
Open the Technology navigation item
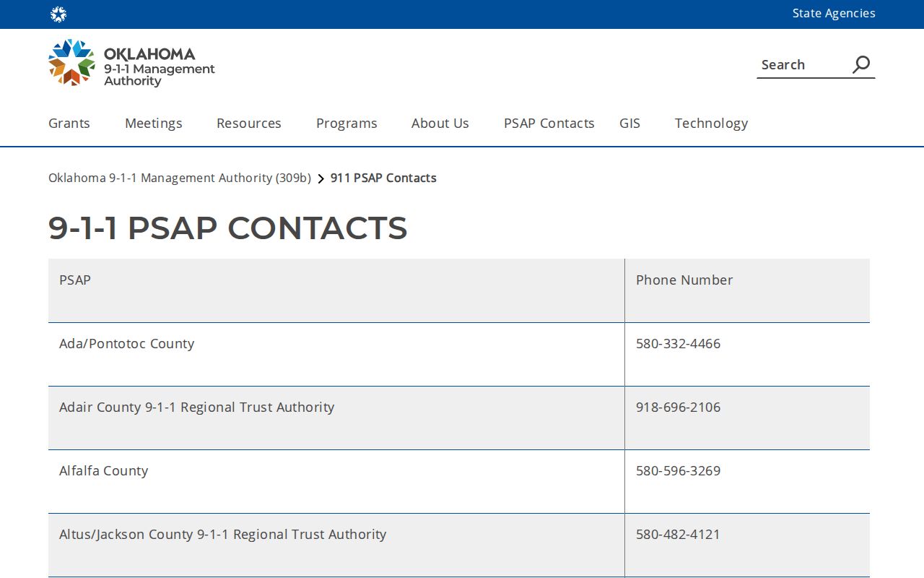(711, 123)
